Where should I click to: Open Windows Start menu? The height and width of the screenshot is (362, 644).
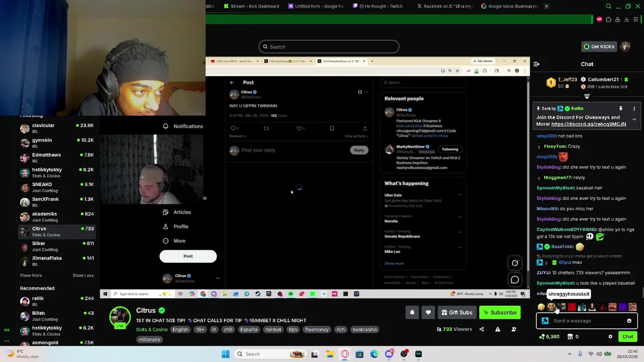tap(225, 354)
